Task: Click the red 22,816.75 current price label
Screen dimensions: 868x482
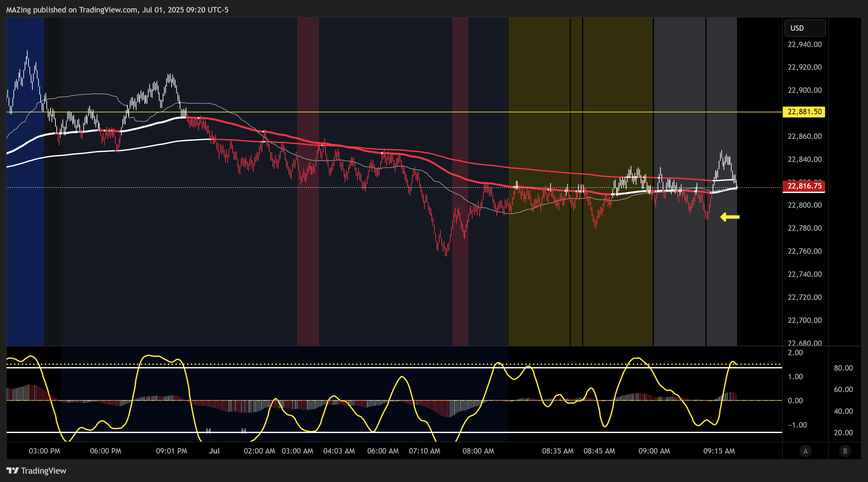Action: (x=804, y=186)
